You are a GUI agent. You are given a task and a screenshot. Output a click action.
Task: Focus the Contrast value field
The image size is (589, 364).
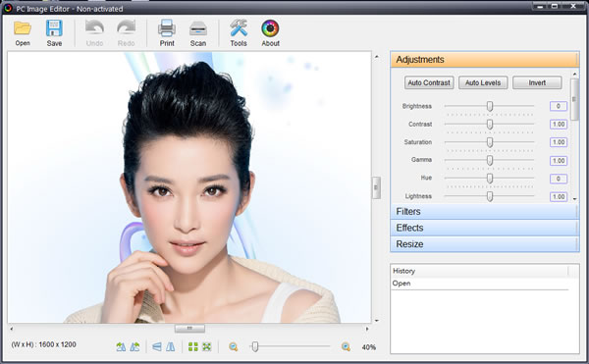tap(559, 125)
